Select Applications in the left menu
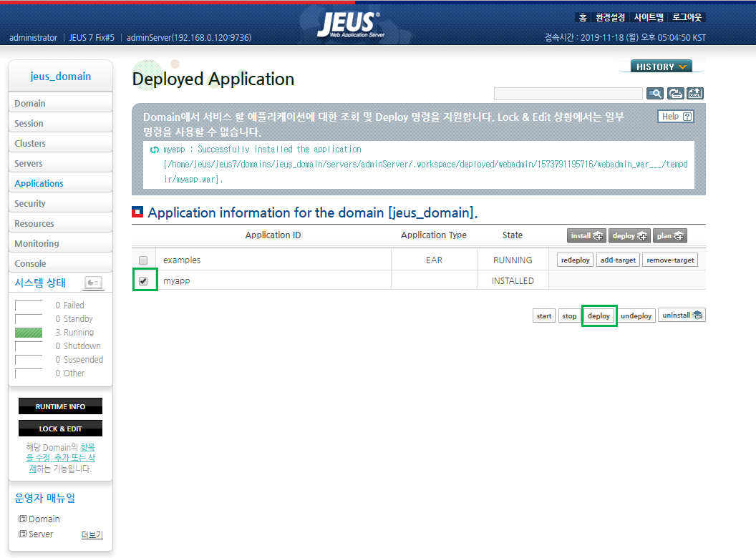756x558 pixels. (60, 183)
